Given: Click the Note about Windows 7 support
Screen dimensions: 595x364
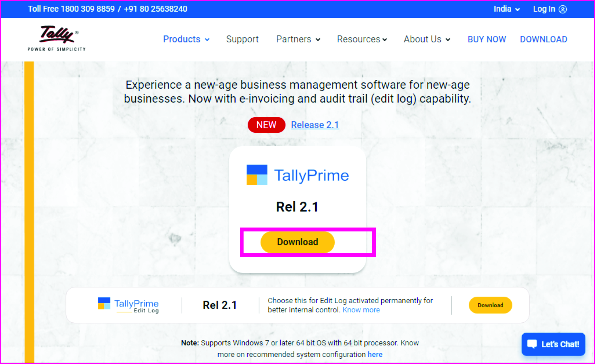Looking at the screenshot, I should tap(300, 349).
